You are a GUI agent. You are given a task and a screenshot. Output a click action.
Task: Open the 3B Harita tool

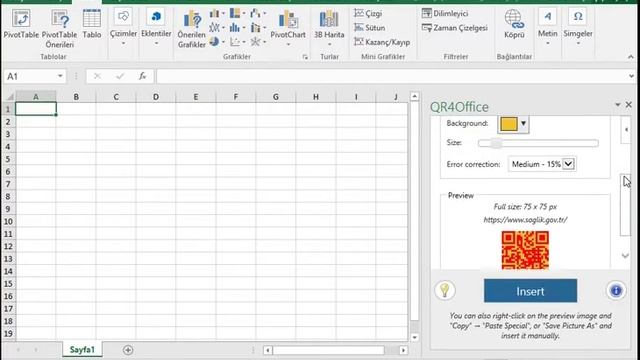(x=329, y=28)
